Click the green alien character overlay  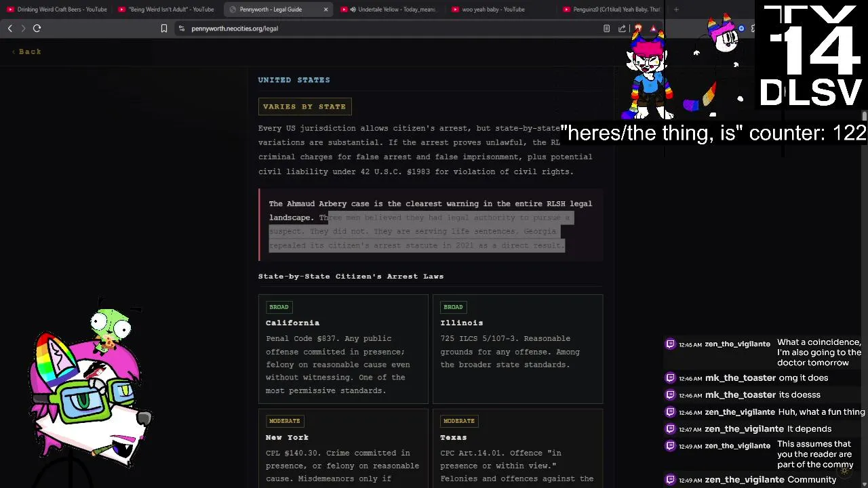click(x=112, y=329)
